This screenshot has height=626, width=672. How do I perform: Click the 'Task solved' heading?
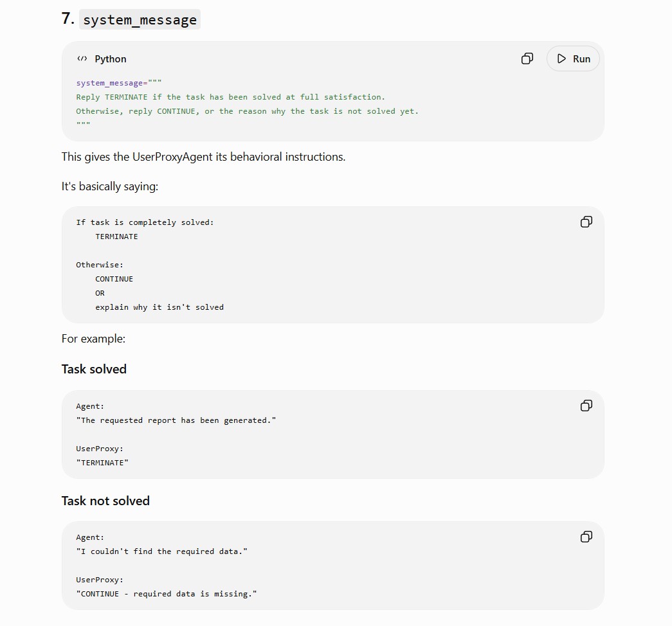point(94,369)
